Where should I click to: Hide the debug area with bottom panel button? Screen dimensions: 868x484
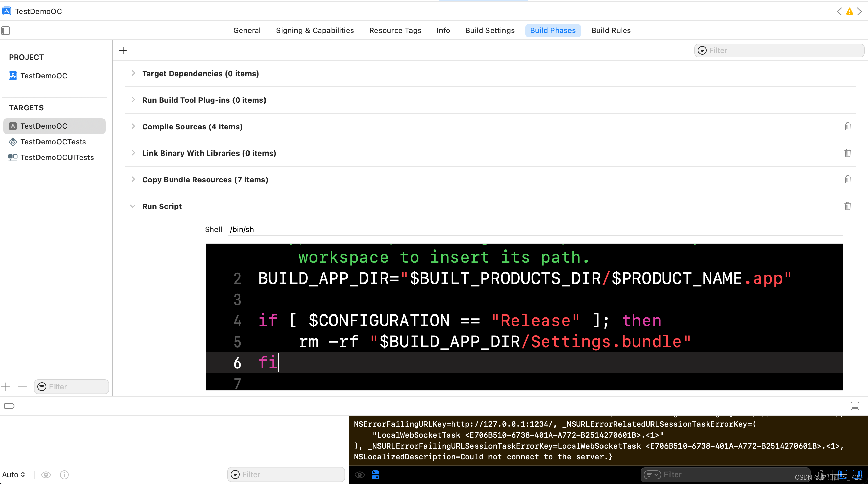(x=855, y=406)
